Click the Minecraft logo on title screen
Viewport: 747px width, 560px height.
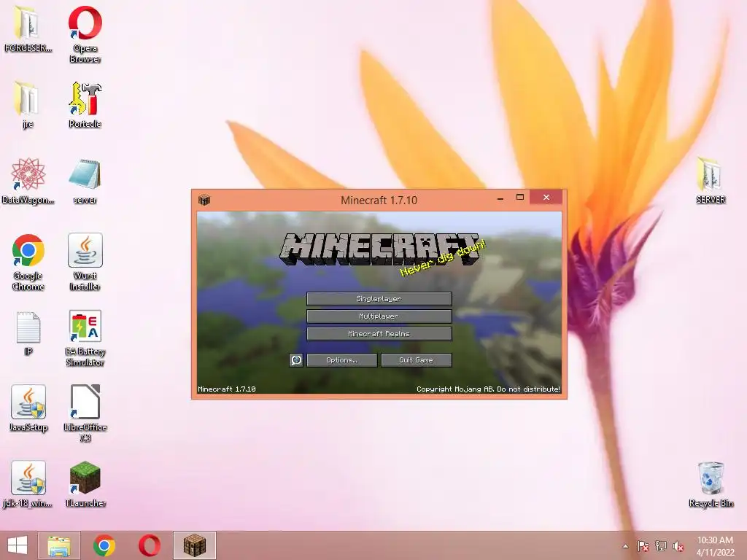coord(379,249)
